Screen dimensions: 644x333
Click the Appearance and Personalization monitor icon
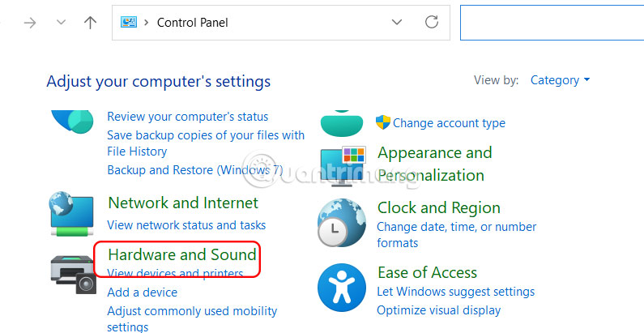[343, 164]
